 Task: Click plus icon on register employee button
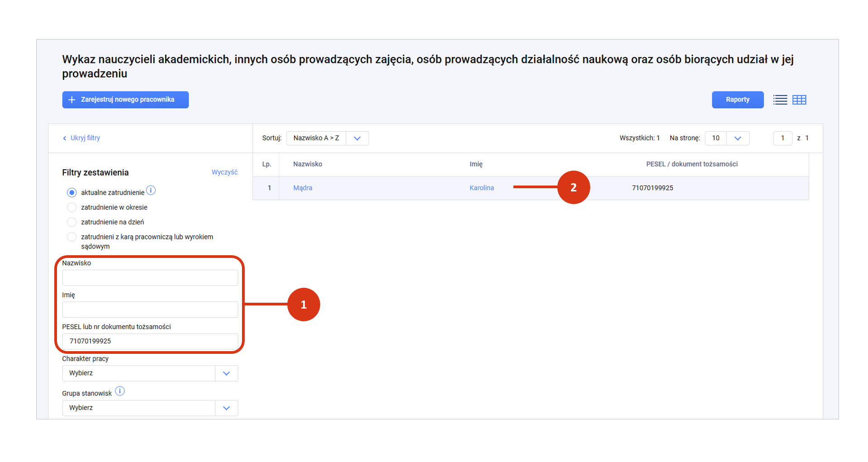tap(71, 100)
